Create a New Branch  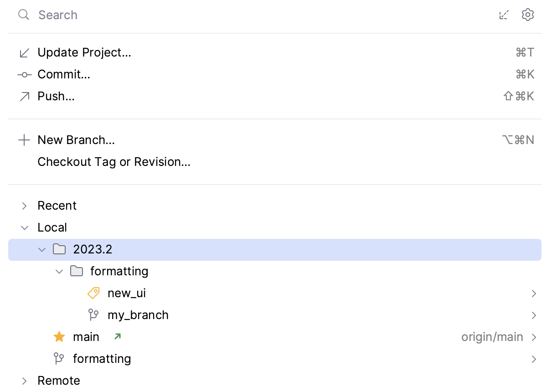76,140
